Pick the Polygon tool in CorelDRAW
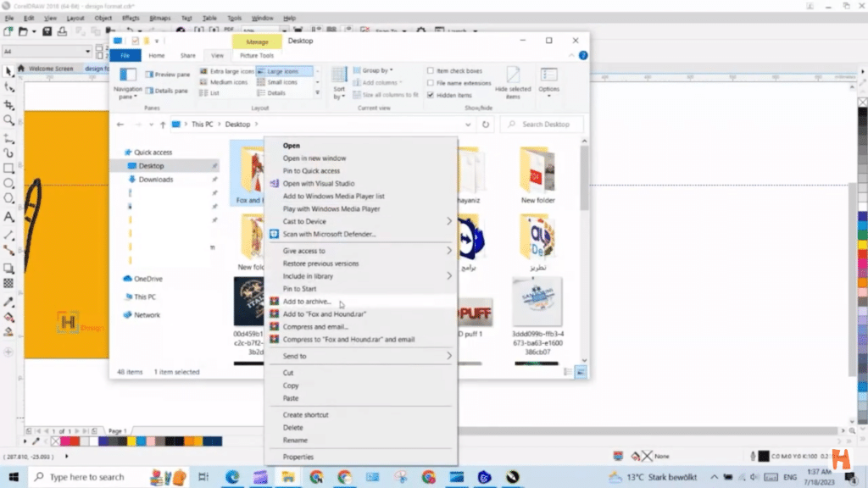Image resolution: width=868 pixels, height=488 pixels. tap(8, 198)
